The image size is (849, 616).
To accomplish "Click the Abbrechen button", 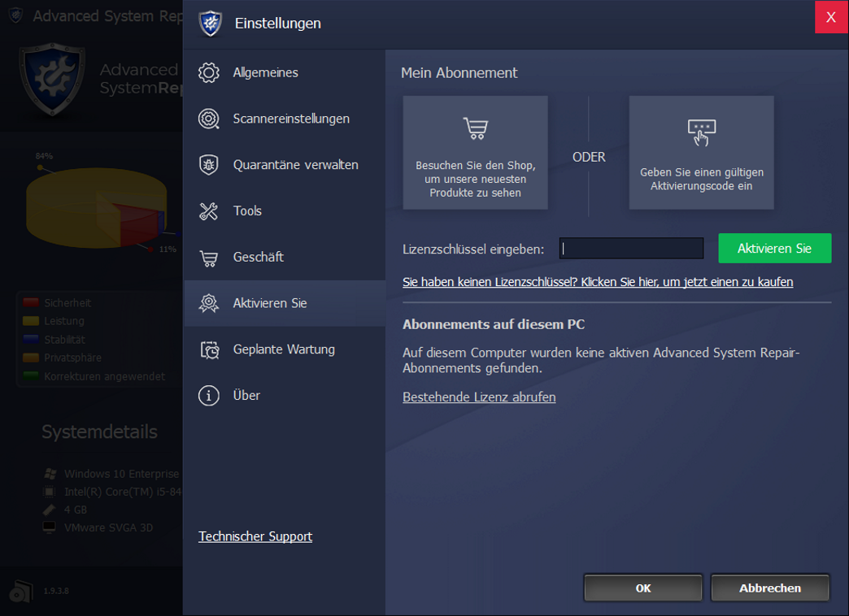I will (770, 588).
